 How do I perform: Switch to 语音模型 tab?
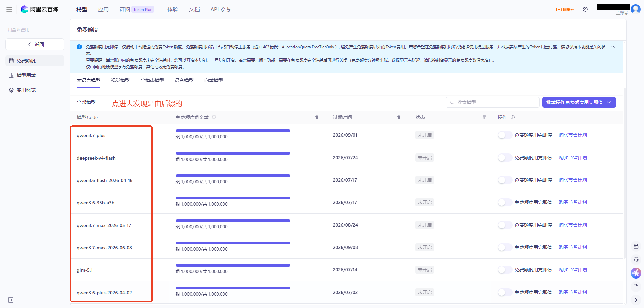(184, 80)
